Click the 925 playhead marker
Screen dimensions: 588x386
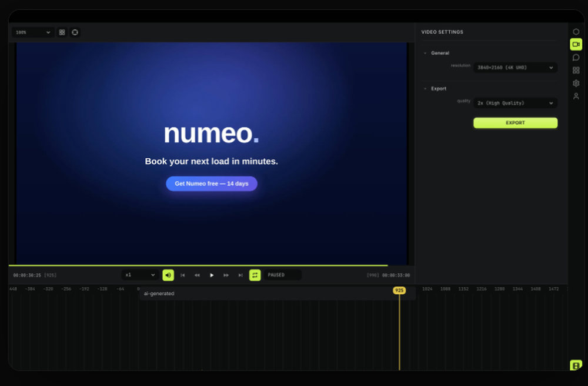coord(399,290)
